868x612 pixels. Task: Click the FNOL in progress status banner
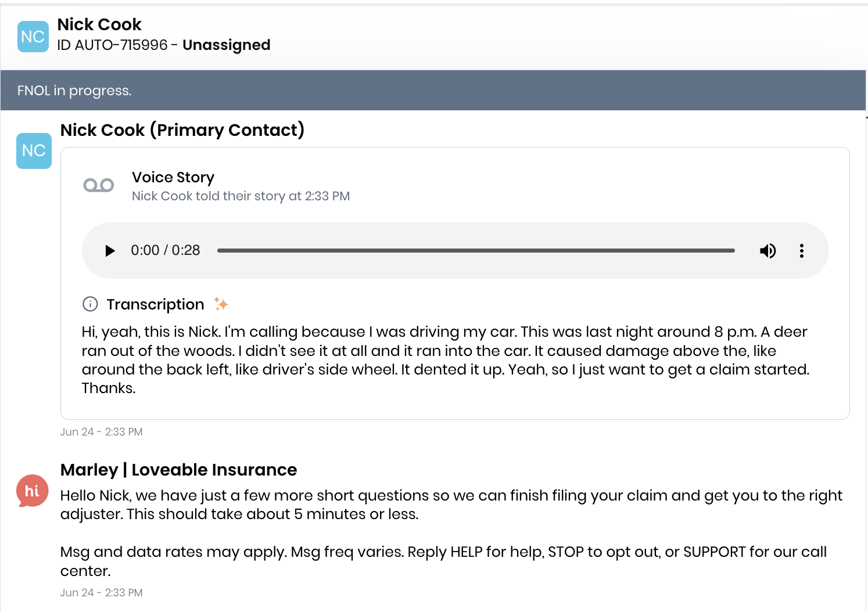(433, 90)
